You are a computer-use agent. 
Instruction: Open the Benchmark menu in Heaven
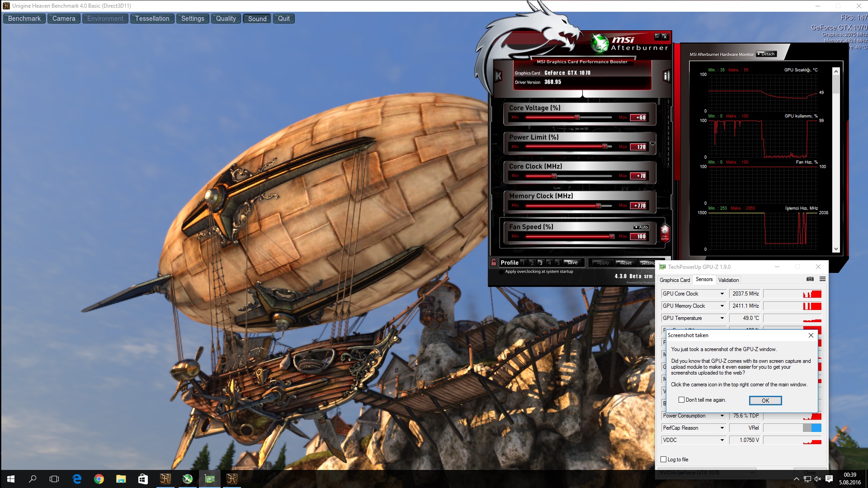pyautogui.click(x=24, y=19)
